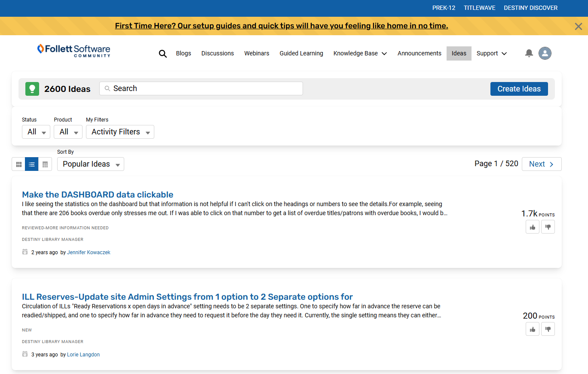Expand the Activity Filters dropdown
588x374 pixels.
[119, 132]
